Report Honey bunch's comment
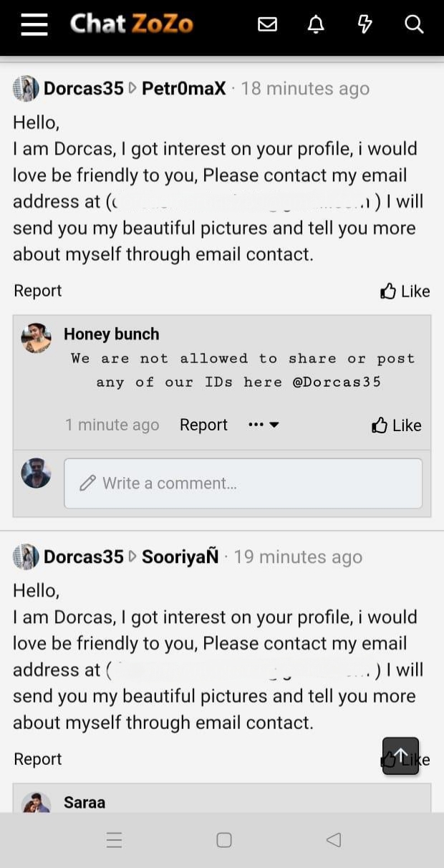The width and height of the screenshot is (444, 868). (x=203, y=425)
